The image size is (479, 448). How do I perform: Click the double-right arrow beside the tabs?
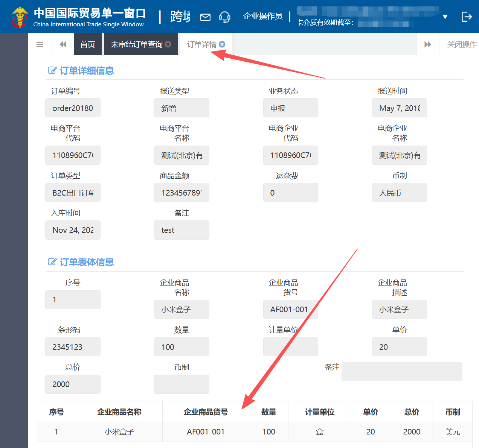(428, 44)
